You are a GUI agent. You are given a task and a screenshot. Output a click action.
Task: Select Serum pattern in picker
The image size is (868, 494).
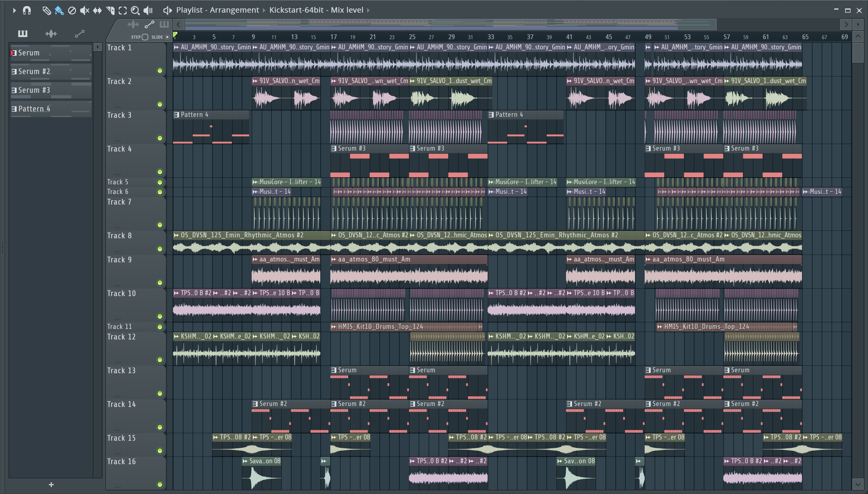click(x=51, y=53)
